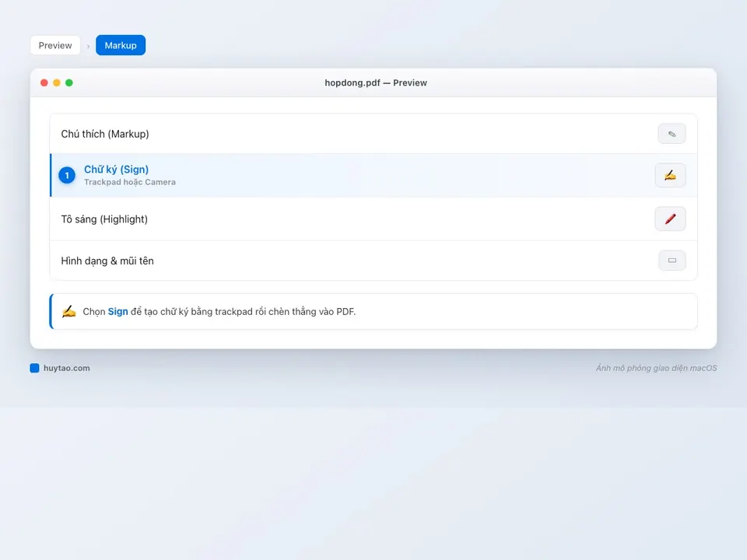Close the hopdong.pdf window
The width and height of the screenshot is (747, 560).
[44, 83]
